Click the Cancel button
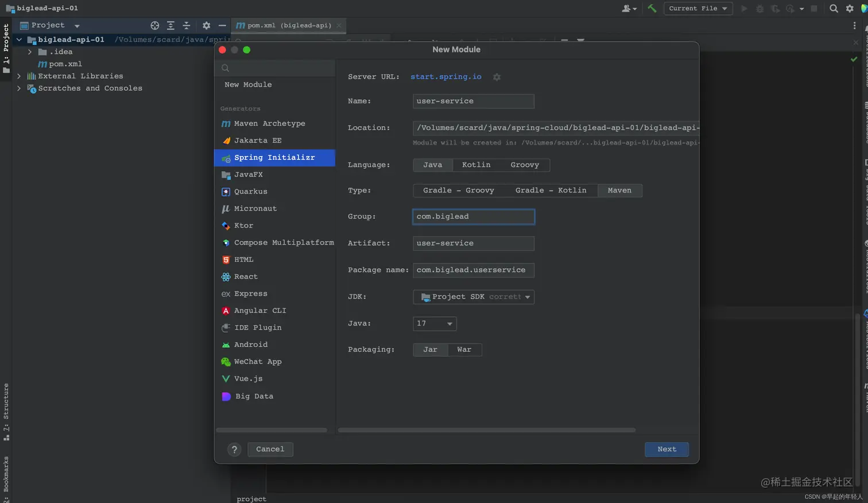Viewport: 868px width, 503px height. tap(270, 450)
